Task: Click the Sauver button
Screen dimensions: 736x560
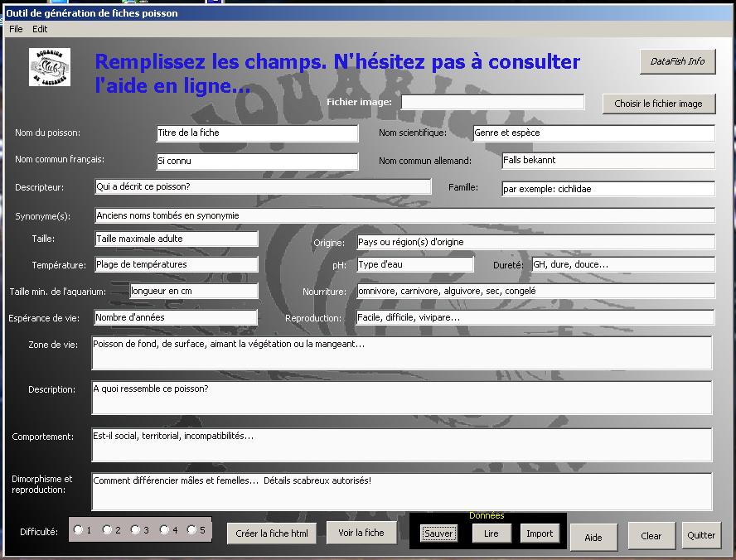Action: pyautogui.click(x=438, y=533)
